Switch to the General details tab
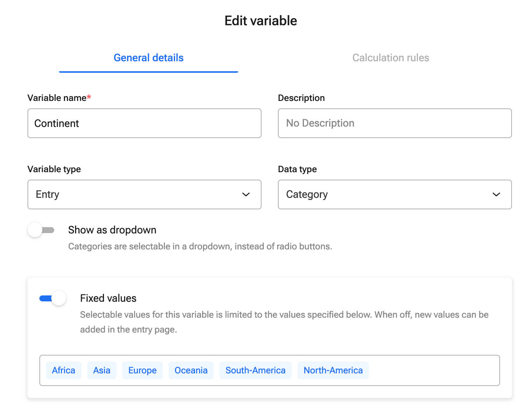 pos(149,58)
